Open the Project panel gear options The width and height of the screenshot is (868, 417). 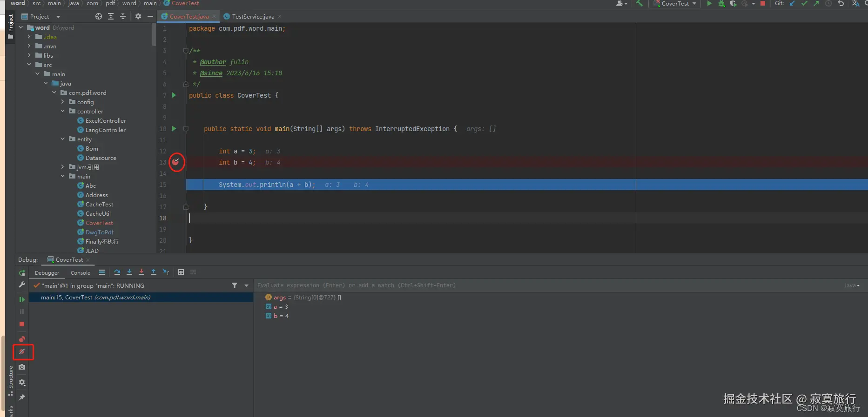click(138, 16)
